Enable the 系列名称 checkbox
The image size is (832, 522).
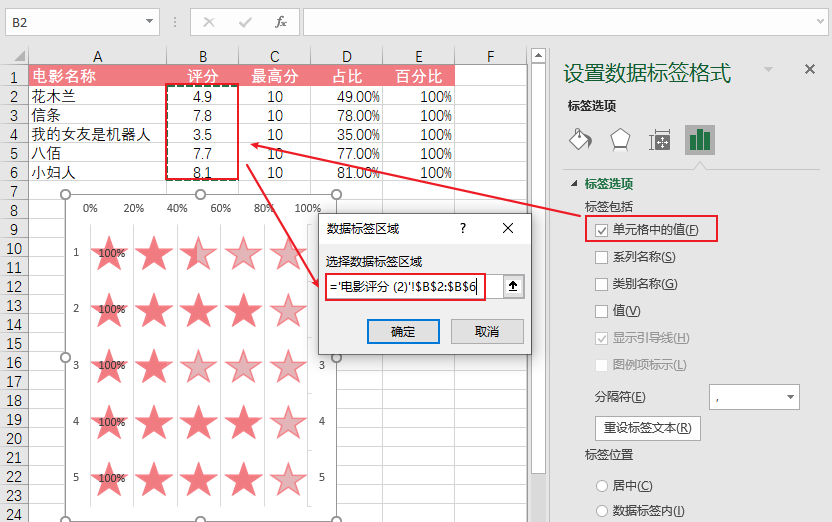pos(601,257)
